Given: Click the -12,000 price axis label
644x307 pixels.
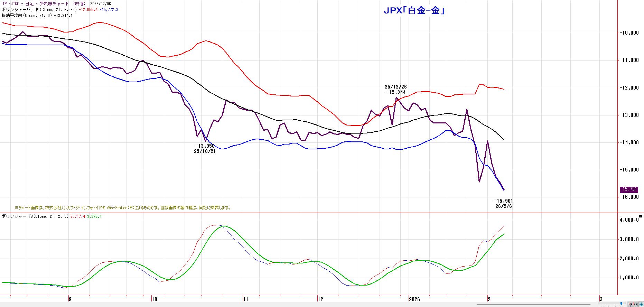Looking at the screenshot, I should click(629, 88).
